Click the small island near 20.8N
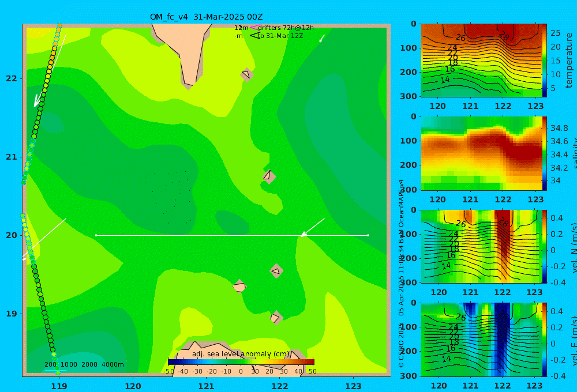This screenshot has height=392, width=577. (x=269, y=176)
